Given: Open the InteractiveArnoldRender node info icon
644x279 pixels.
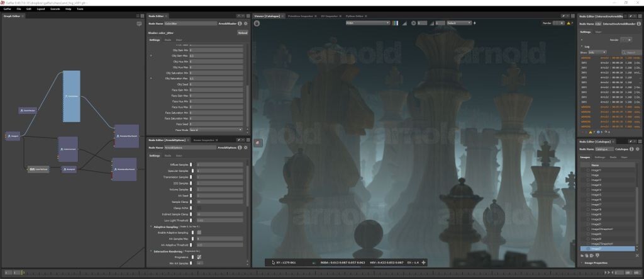Looking at the screenshot, I should pos(639,24).
